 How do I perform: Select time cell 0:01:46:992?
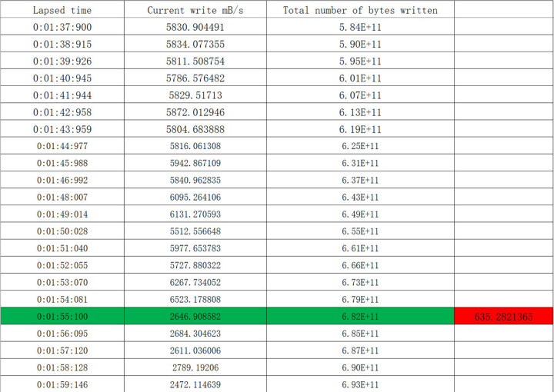click(62, 180)
